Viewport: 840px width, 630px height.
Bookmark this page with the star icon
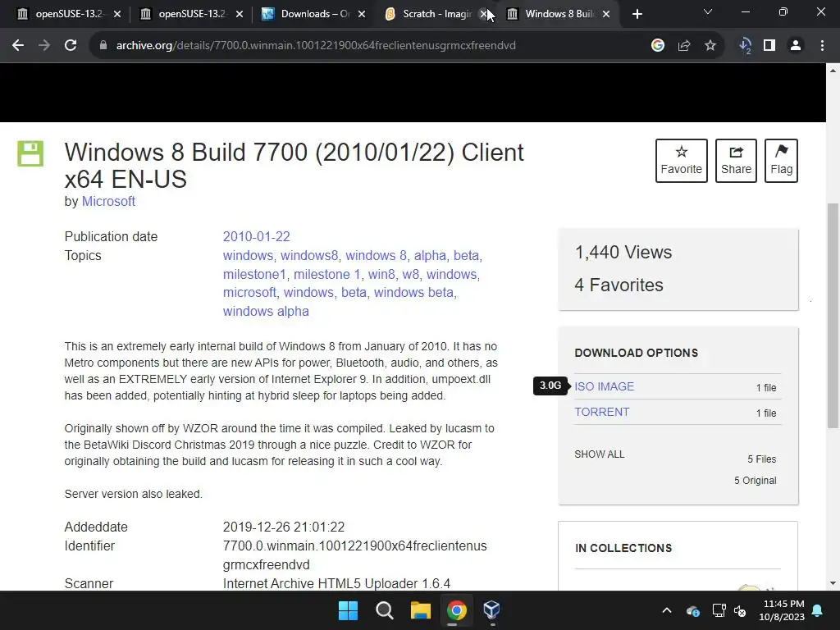[710, 46]
